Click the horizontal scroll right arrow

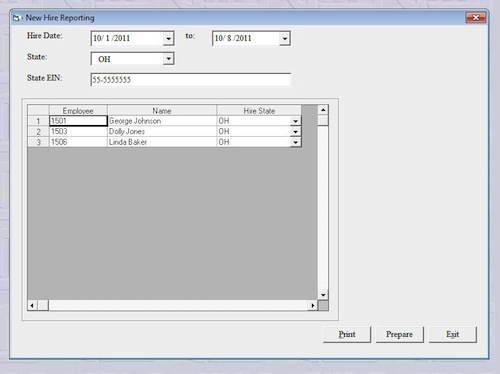[312, 305]
